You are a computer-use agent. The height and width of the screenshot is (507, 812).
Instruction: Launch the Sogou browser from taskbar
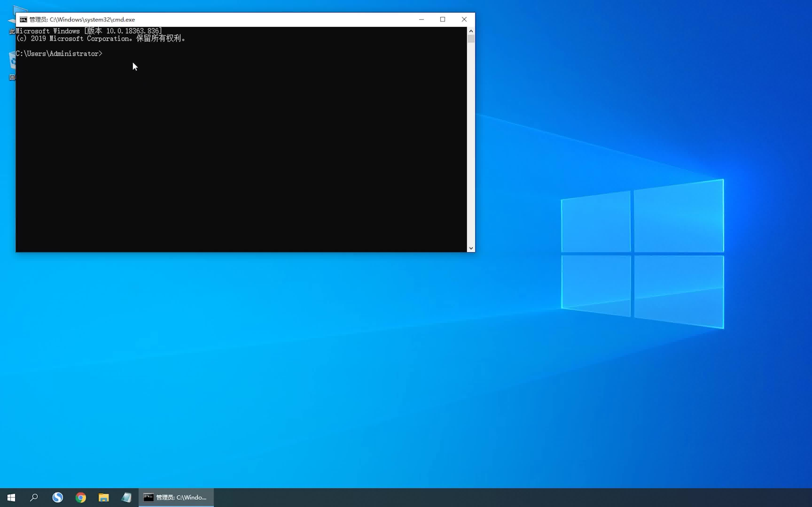(x=58, y=497)
